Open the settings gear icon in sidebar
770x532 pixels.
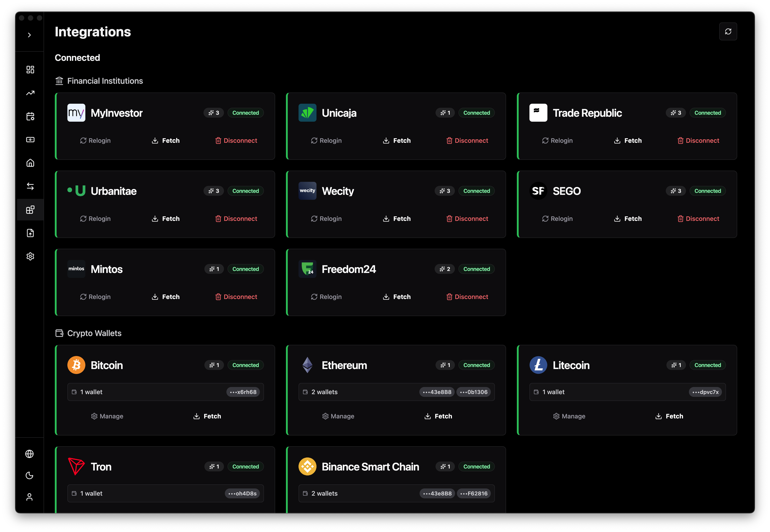[30, 256]
